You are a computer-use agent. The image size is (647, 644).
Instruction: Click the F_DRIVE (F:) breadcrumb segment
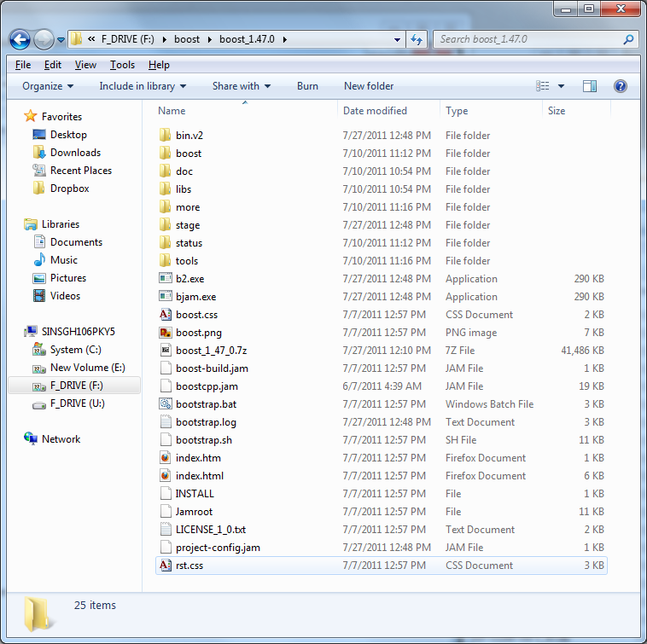127,39
